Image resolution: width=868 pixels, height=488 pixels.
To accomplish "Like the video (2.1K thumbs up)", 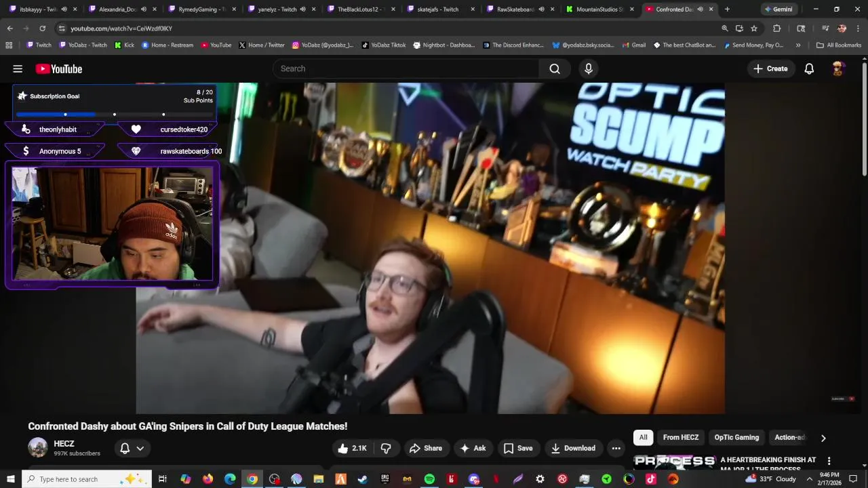I will (x=351, y=448).
